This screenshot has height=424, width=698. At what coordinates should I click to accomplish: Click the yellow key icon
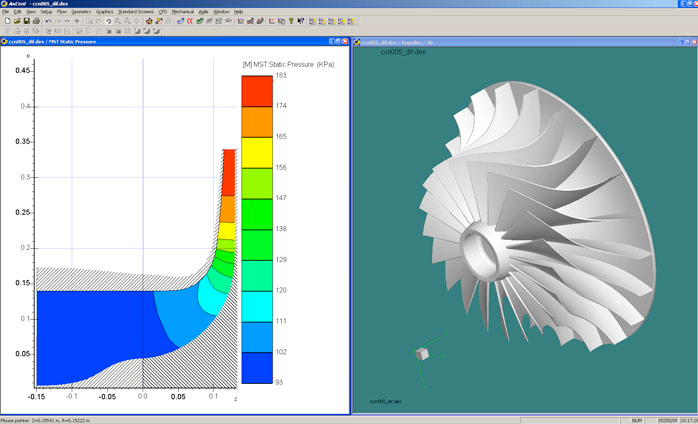pos(291,21)
